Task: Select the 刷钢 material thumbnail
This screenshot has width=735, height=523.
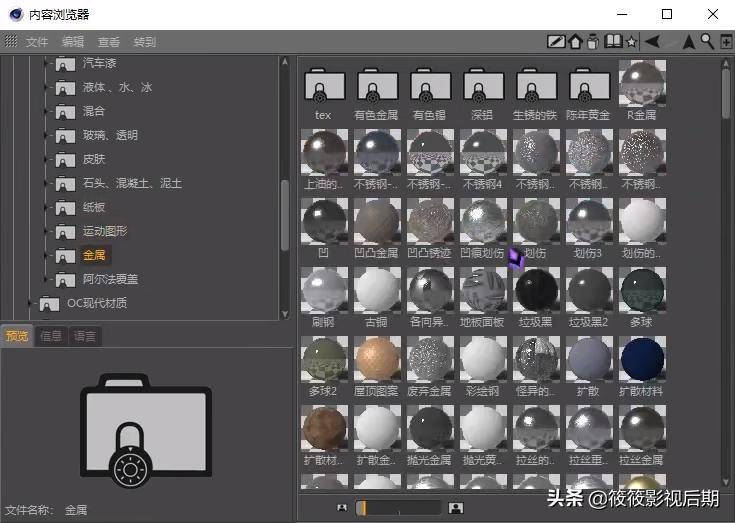Action: pyautogui.click(x=324, y=290)
